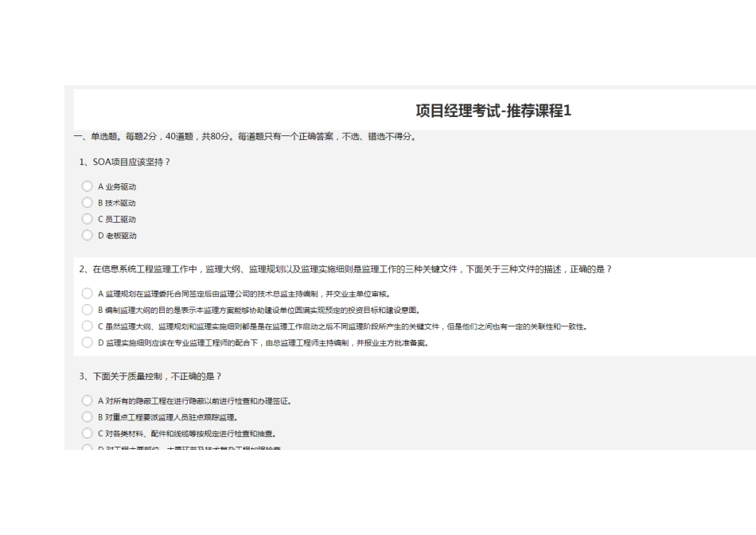Click question 1 text SOA项目应该坚持
This screenshot has height=535, width=756.
125,162
